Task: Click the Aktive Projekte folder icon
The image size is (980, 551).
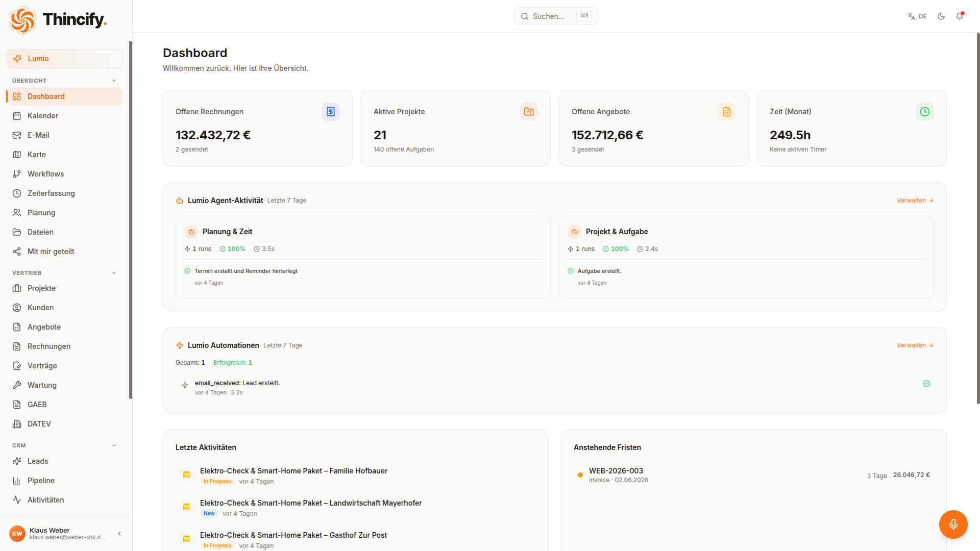Action: point(528,112)
